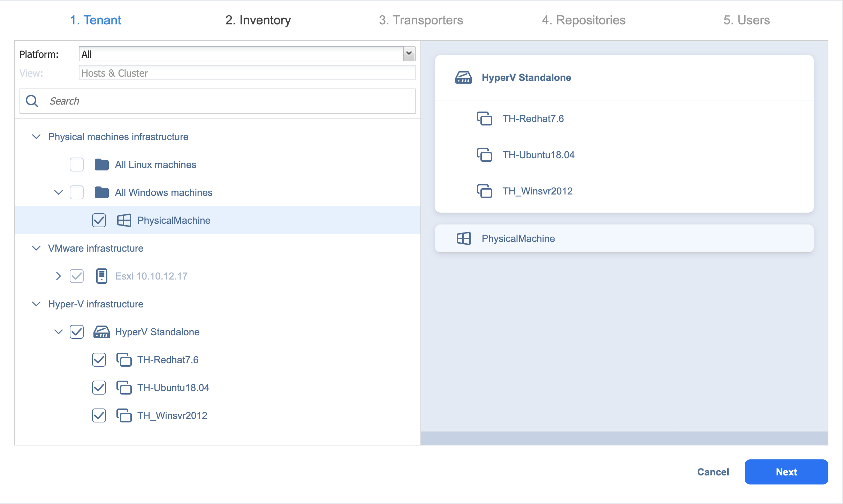Click TH-Redhat7.6 text in selected panel
The height and width of the screenshot is (504, 843).
point(533,119)
